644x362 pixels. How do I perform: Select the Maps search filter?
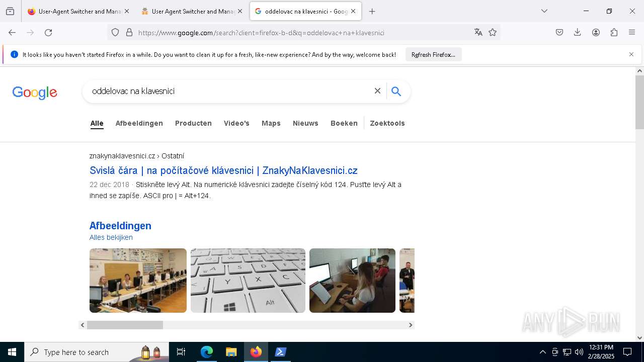click(x=271, y=123)
